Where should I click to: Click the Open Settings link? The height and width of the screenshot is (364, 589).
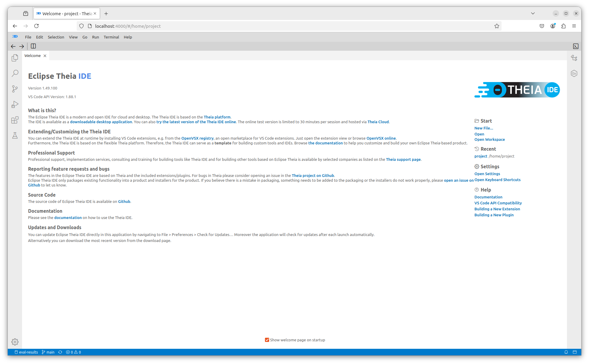point(487,174)
